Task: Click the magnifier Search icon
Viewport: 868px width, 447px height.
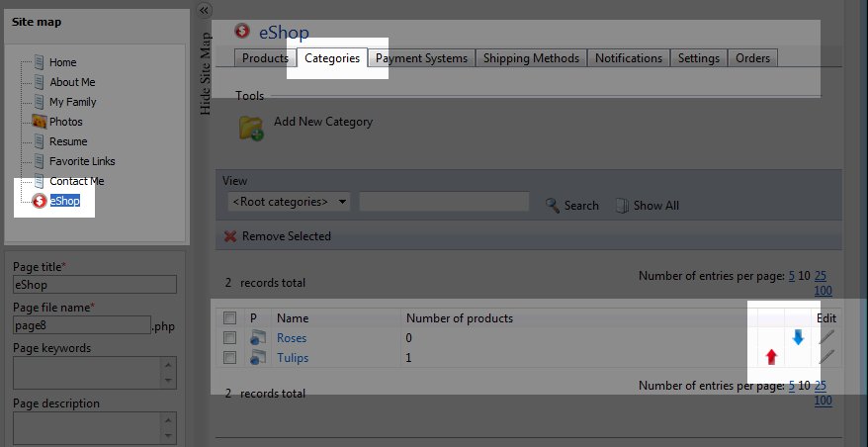Action: [553, 206]
